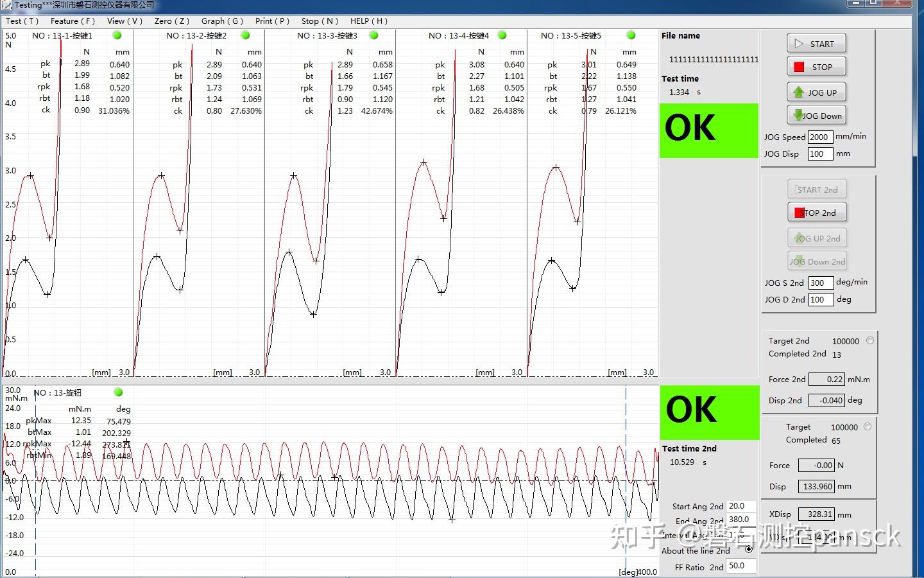This screenshot has width=924, height=578.
Task: Click the Target 2nd value 100000
Action: (x=846, y=342)
